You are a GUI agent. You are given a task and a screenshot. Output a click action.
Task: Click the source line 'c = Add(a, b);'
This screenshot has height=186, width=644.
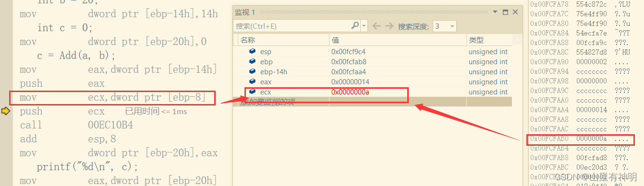[76, 56]
